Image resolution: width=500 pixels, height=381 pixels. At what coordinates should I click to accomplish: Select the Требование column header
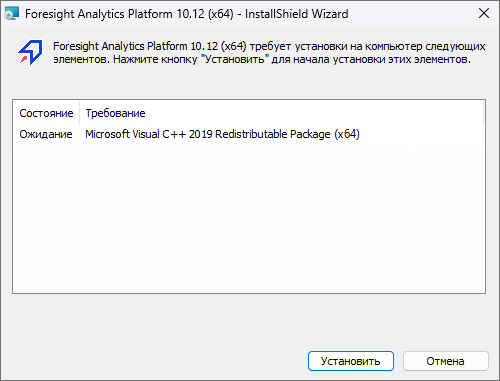pos(281,113)
